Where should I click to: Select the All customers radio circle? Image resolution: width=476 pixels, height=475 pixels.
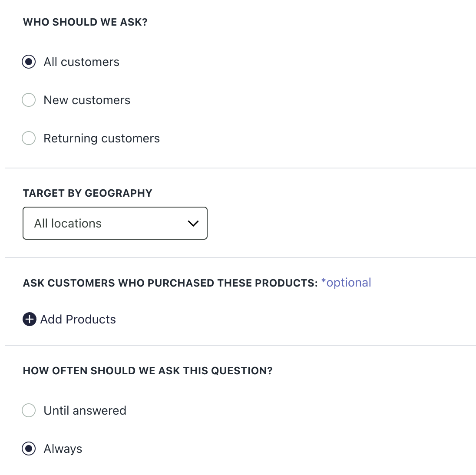[x=29, y=62]
